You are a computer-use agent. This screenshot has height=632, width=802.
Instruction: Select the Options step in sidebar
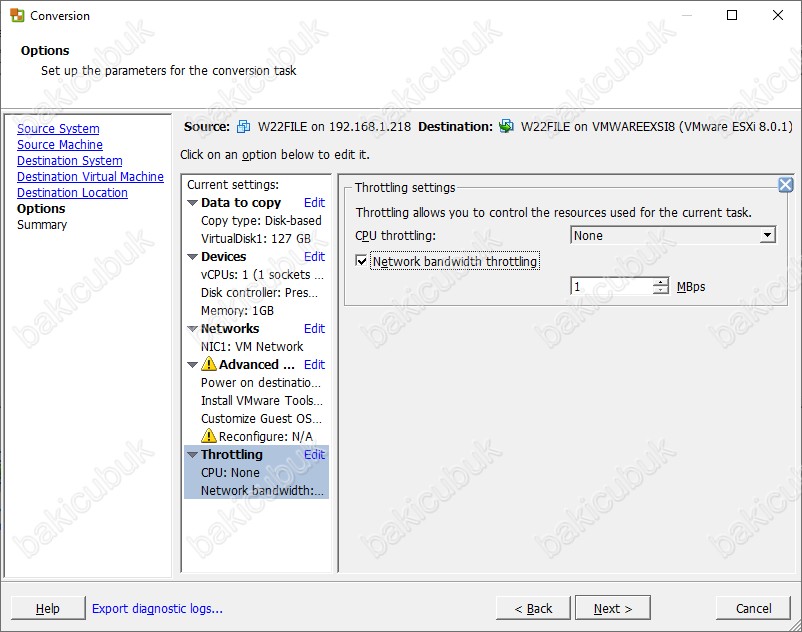point(41,209)
